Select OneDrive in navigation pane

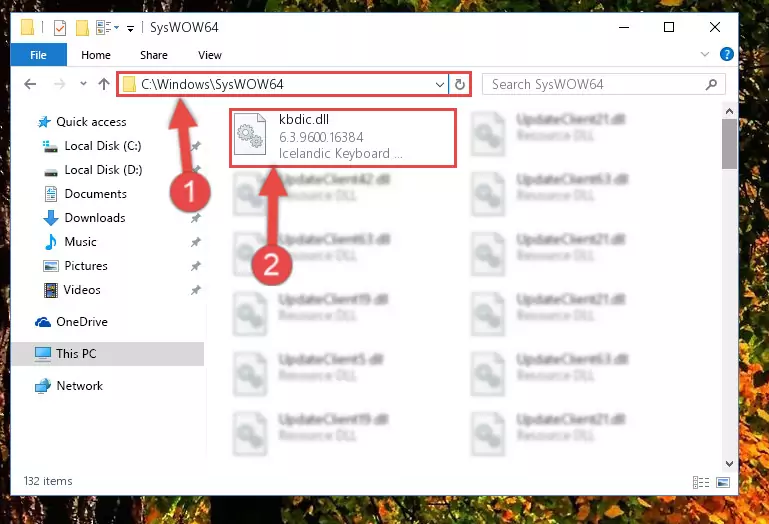click(81, 322)
